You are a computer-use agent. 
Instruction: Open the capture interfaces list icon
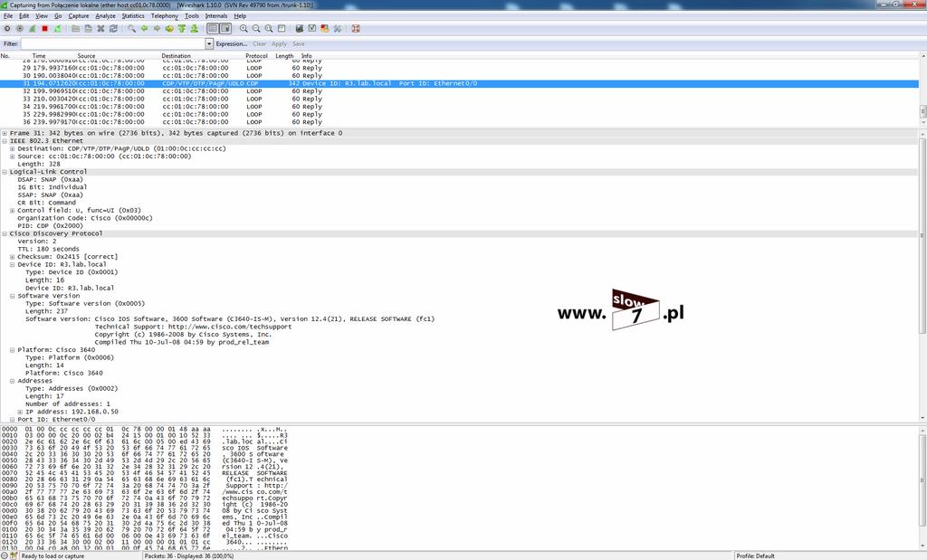(7, 28)
